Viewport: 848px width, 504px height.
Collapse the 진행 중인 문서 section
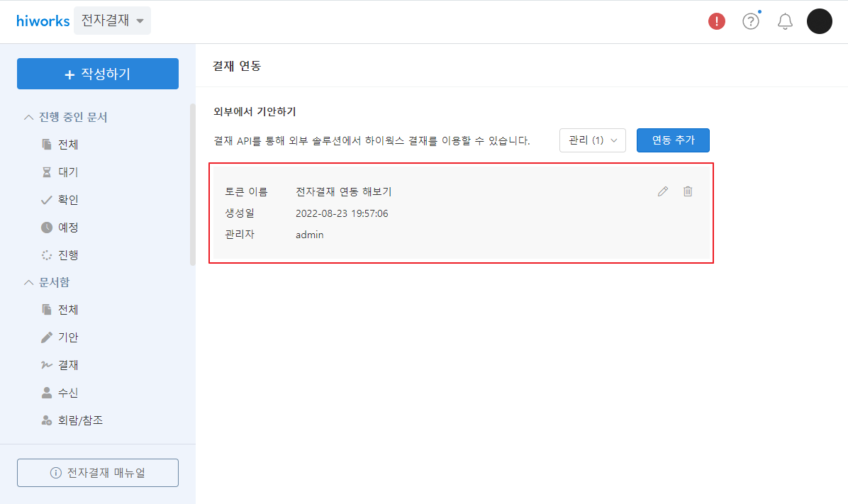point(28,118)
